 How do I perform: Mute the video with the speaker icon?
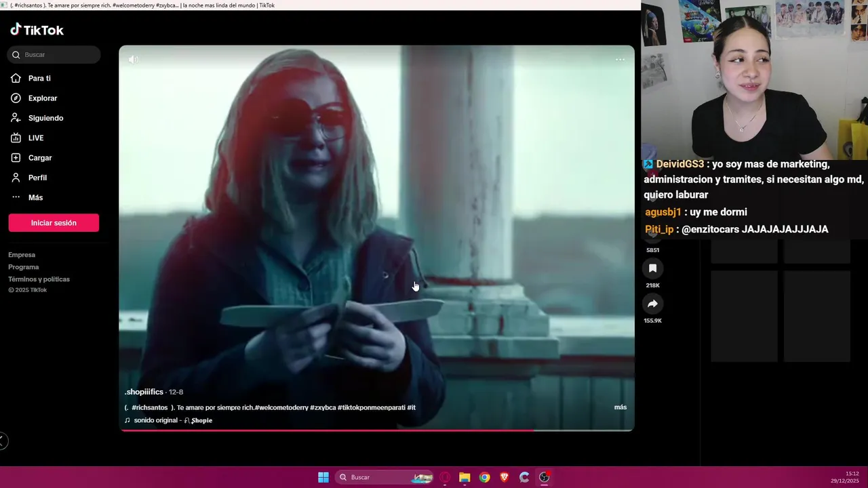(x=134, y=60)
